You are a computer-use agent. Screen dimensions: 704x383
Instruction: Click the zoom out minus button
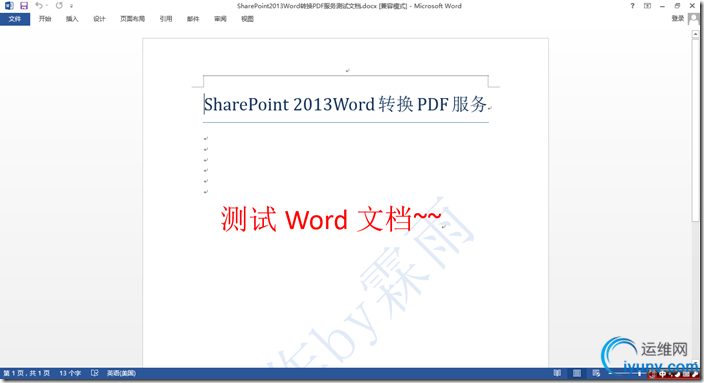(611, 373)
